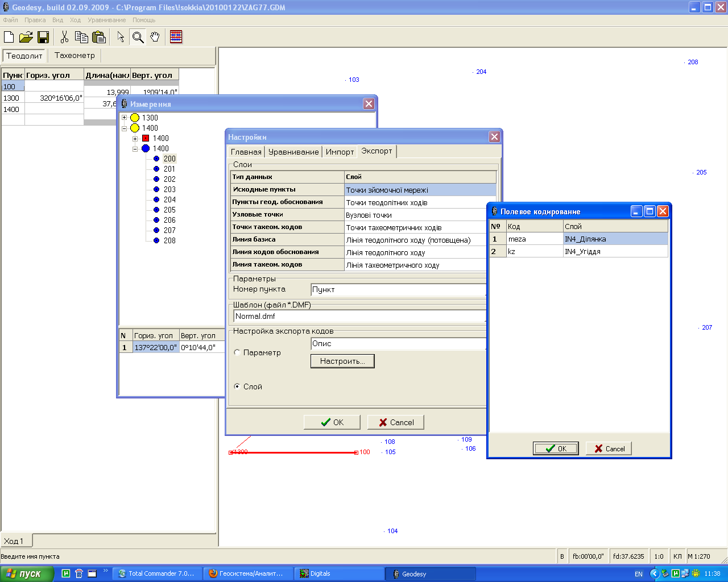Click the Cut scissors icon

pyautogui.click(x=64, y=37)
